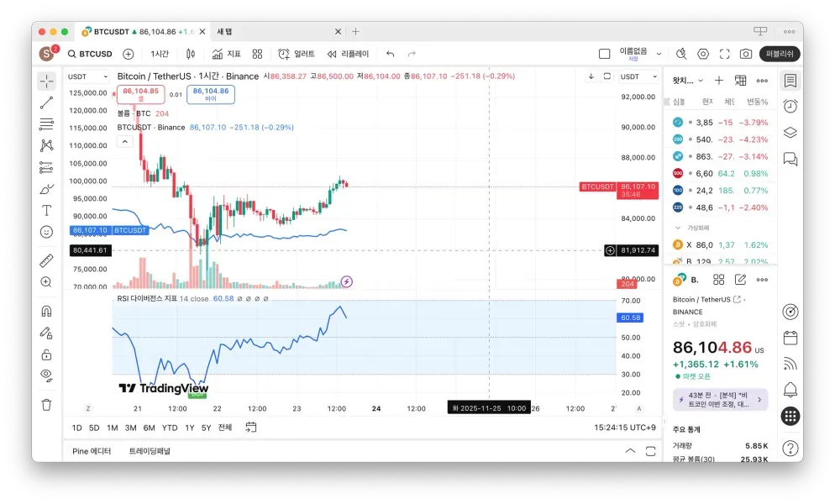
Task: Click the add symbol compare plus icon
Action: coord(129,54)
